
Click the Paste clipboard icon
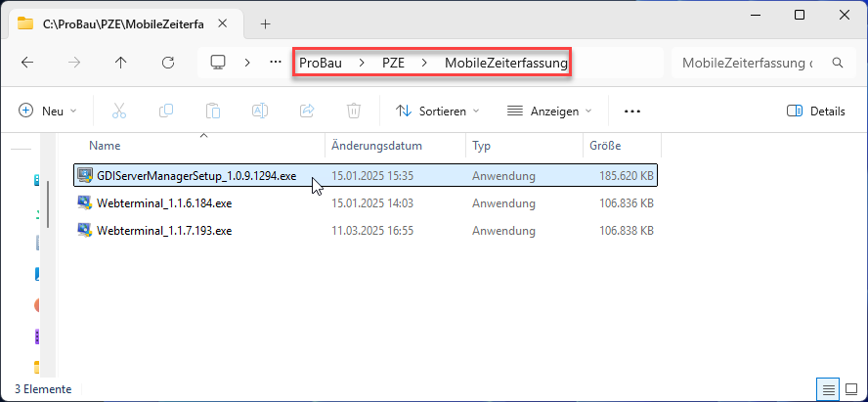[213, 111]
